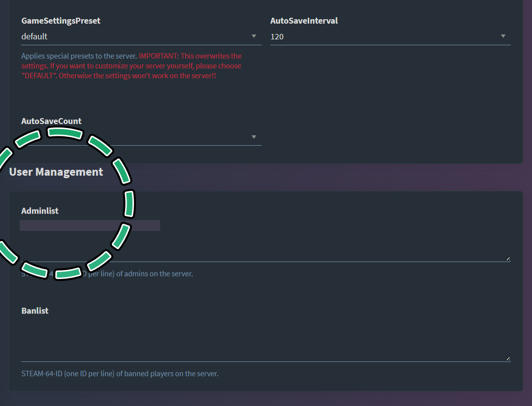
Task: Focus the Banlist text area
Action: click(265, 340)
